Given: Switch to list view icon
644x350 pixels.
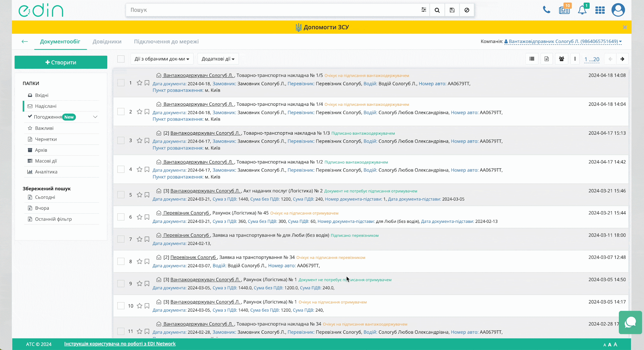Looking at the screenshot, I should 532,59.
